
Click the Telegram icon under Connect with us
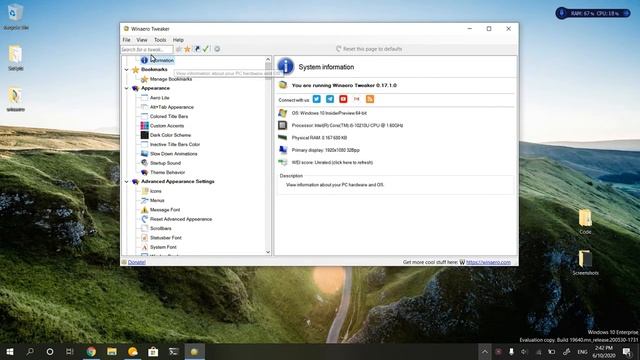pyautogui.click(x=330, y=99)
